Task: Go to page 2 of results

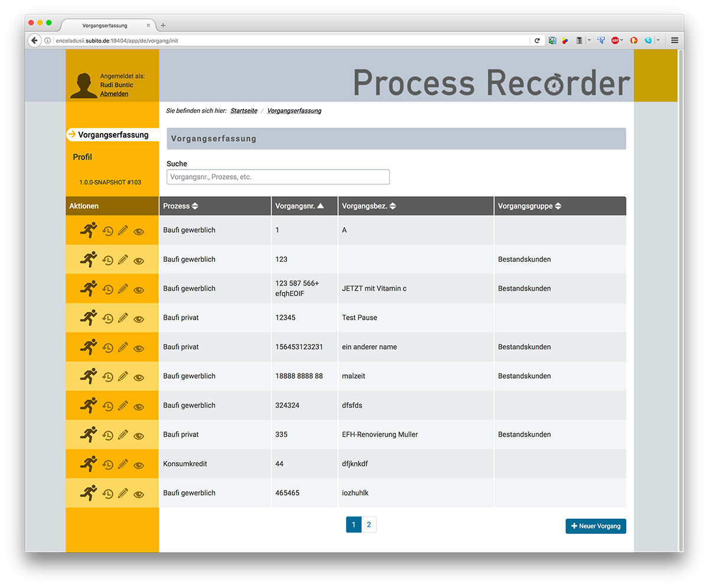Action: tap(369, 525)
